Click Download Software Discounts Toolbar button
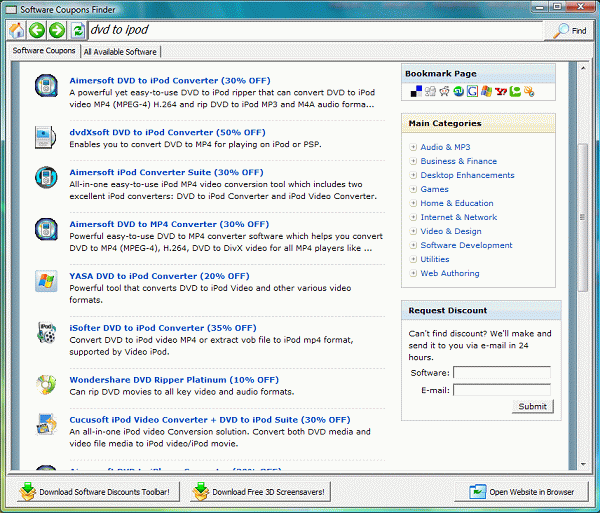The width and height of the screenshot is (600, 513). (98, 492)
